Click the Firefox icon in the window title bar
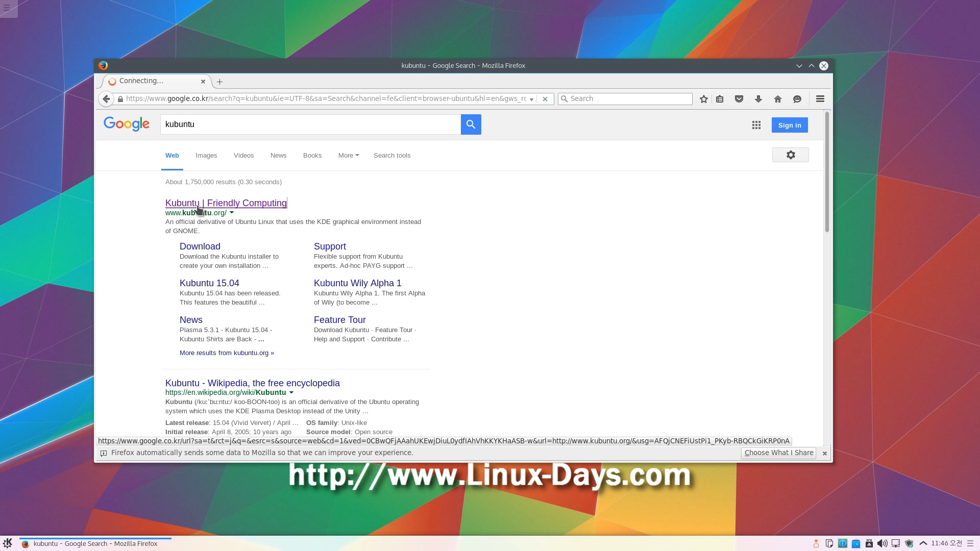The width and height of the screenshot is (980, 551). [x=103, y=65]
